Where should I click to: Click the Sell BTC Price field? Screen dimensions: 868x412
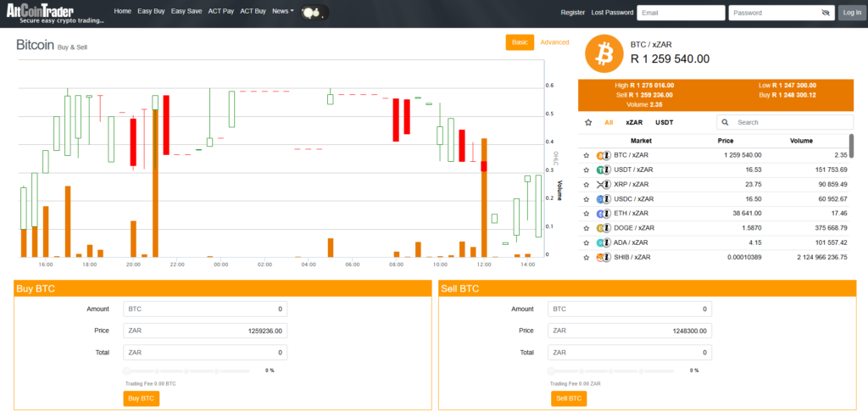[630, 331]
